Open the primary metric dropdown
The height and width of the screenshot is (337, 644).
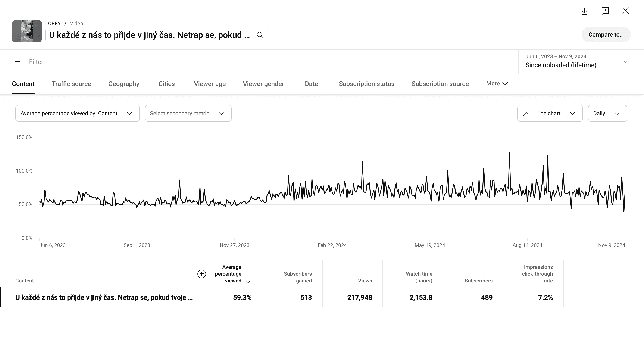77,113
